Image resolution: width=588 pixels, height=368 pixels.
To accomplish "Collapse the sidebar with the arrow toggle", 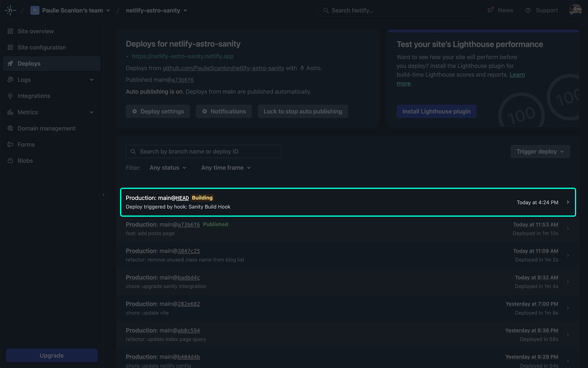I will (103, 195).
